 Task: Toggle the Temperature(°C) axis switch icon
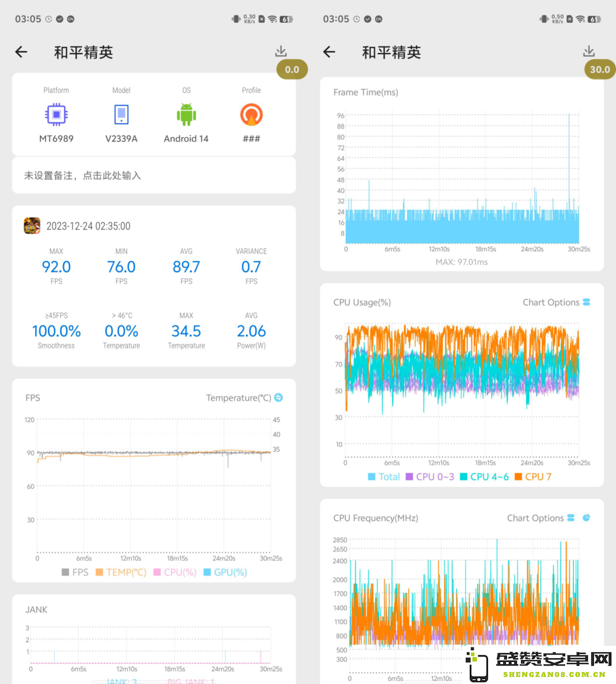[x=278, y=397]
